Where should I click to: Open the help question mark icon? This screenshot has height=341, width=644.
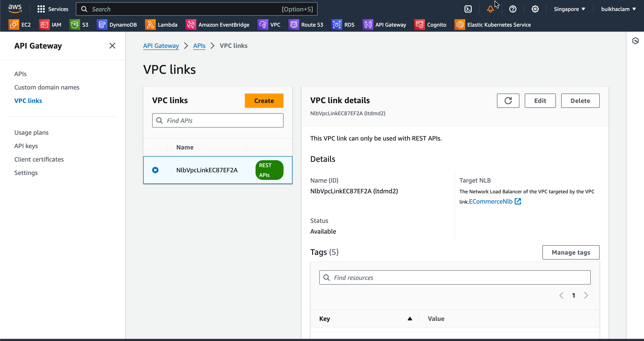513,9
